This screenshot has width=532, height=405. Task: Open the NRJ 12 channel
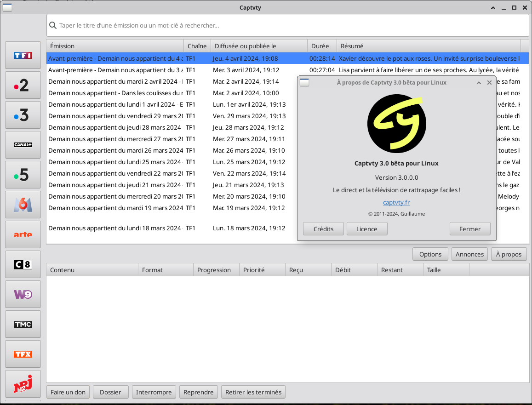tap(23, 384)
